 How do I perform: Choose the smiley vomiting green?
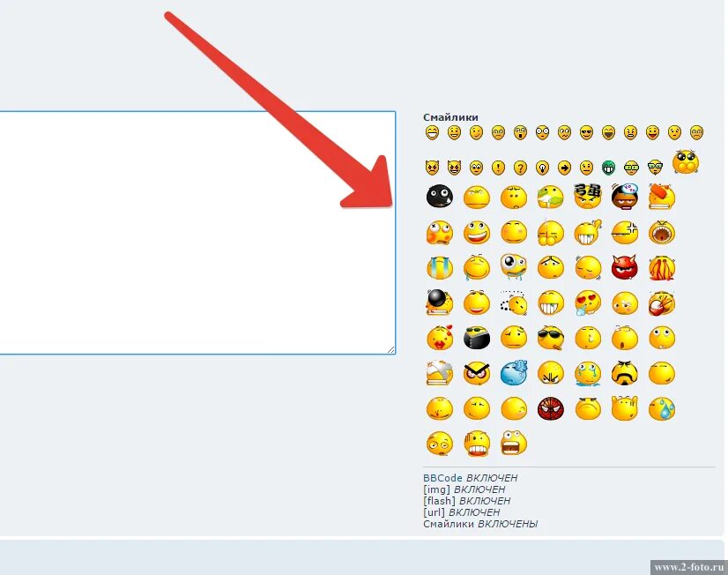point(551,197)
